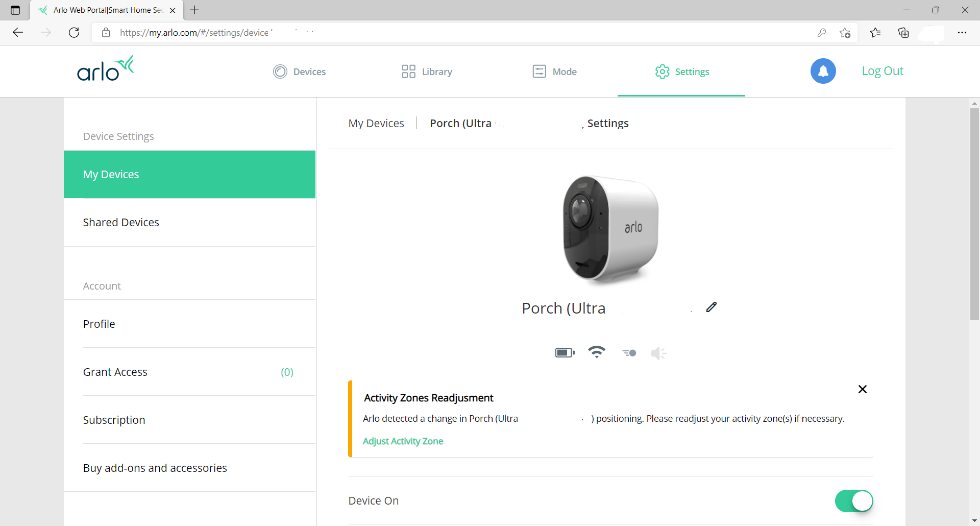Click the Log Out link
The height and width of the screenshot is (526, 980).
coord(882,71)
